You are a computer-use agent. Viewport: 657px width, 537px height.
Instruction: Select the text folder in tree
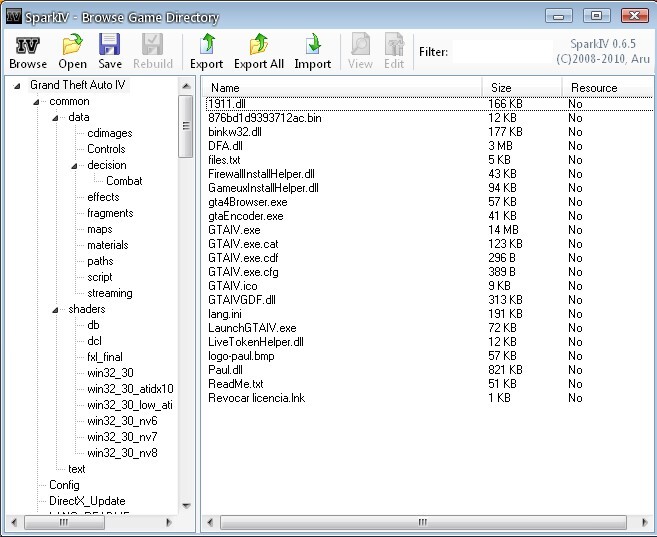pos(77,469)
